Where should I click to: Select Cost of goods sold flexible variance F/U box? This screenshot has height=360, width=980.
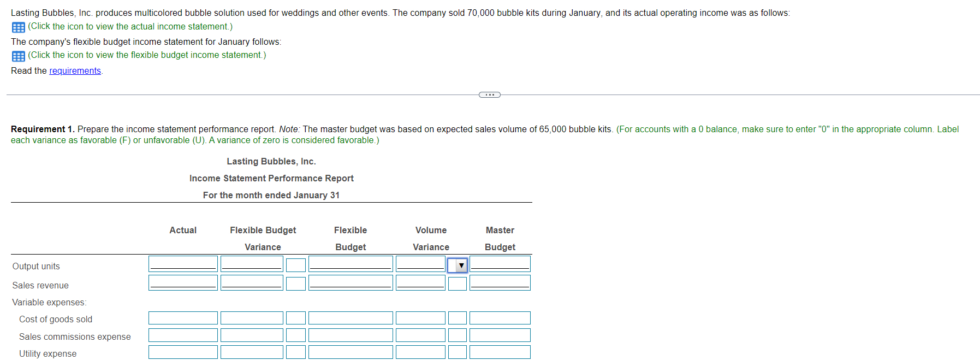(296, 318)
